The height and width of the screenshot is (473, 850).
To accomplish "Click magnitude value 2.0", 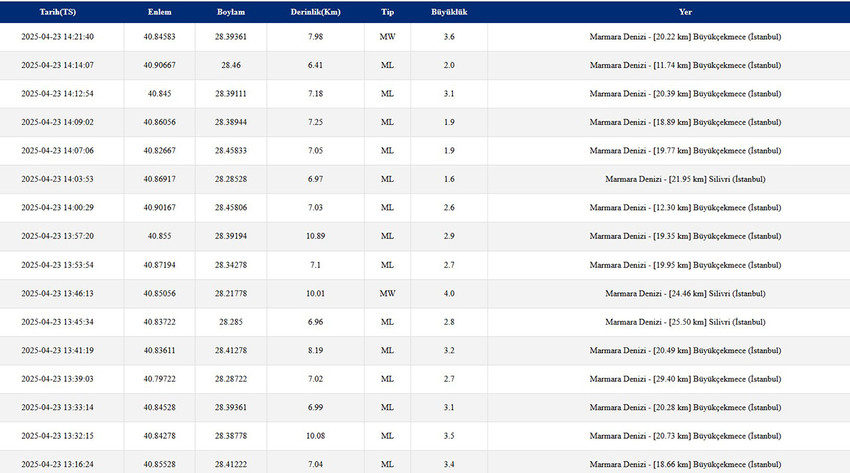I will 449,65.
